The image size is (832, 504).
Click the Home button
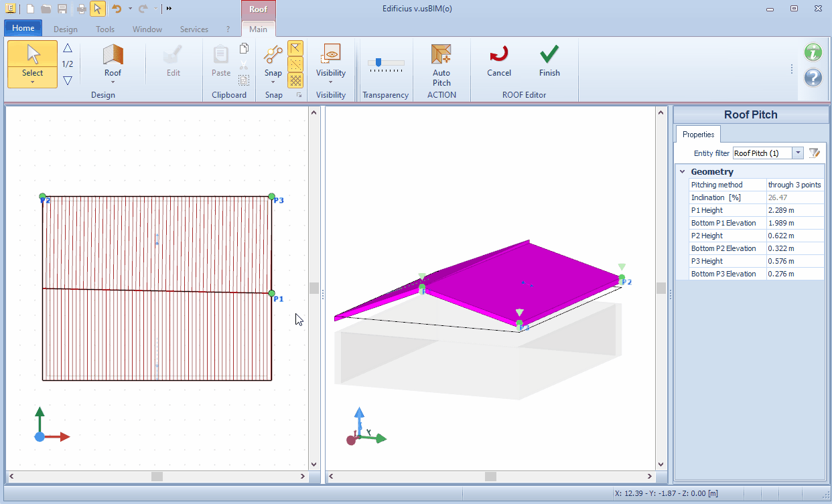23,28
